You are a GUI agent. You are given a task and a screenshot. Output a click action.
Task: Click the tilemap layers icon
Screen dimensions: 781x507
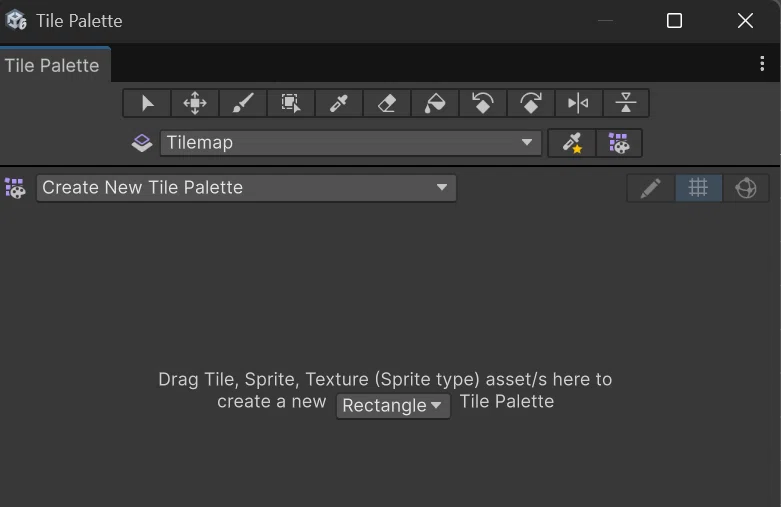tap(142, 143)
